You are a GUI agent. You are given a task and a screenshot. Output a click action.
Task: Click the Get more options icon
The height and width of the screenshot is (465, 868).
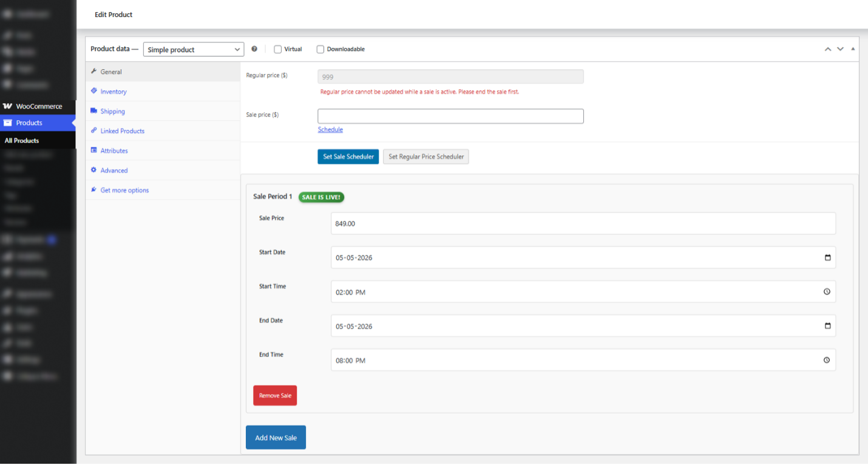93,190
